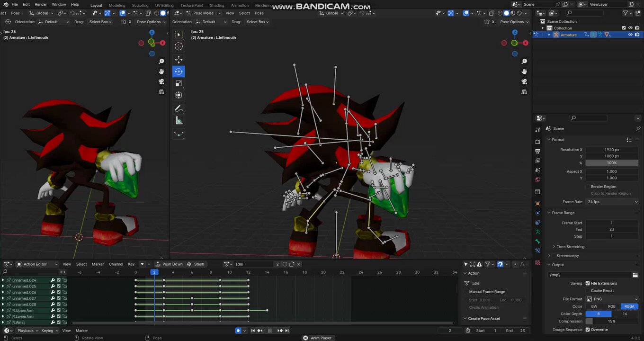Select the Breakdowner pose tool
The image size is (644, 341).
pos(179,134)
